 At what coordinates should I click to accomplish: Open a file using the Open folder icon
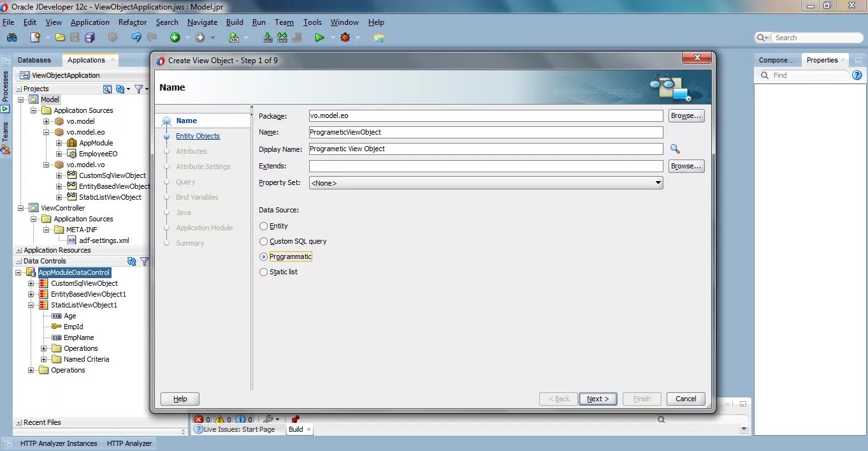point(59,38)
